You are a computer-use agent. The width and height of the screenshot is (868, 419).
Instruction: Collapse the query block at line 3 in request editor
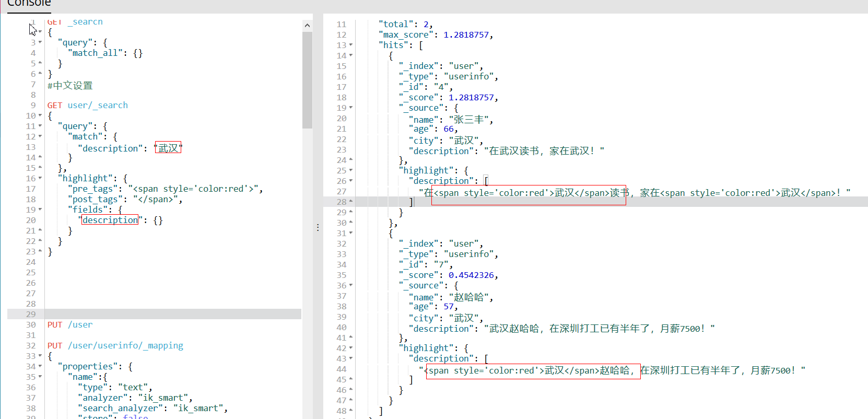pyautogui.click(x=40, y=42)
